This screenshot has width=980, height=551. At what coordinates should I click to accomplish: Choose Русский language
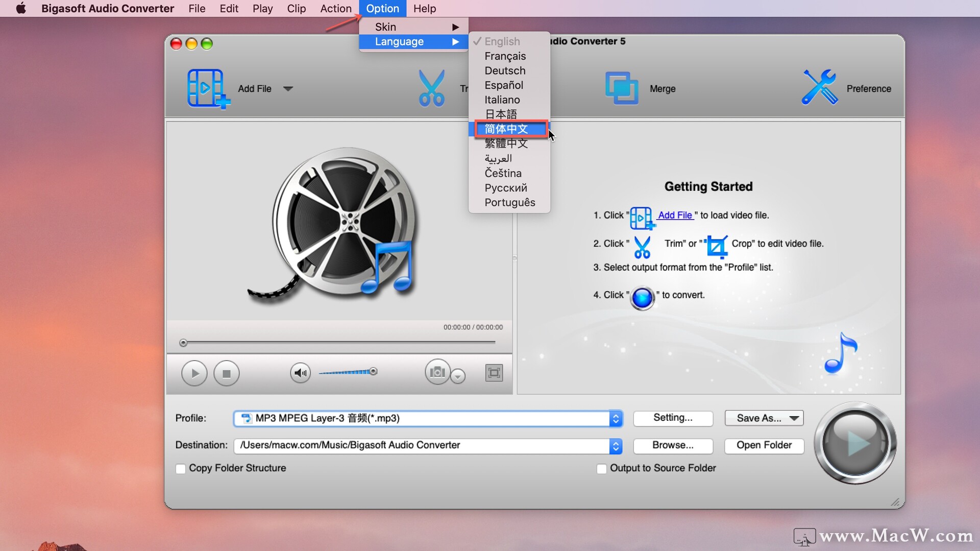point(509,188)
